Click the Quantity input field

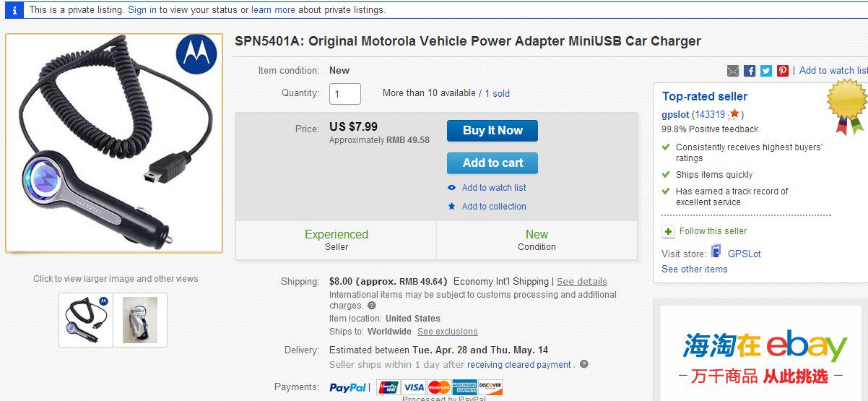[x=345, y=94]
